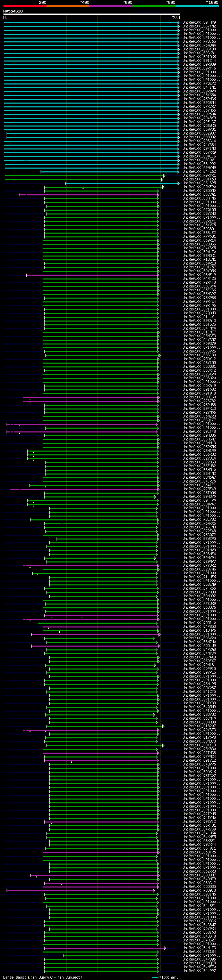Click the purple alignment bar for UniRef100_B0CSA1
This screenshot has height=980, width=222.
pyautogui.click(x=89, y=195)
